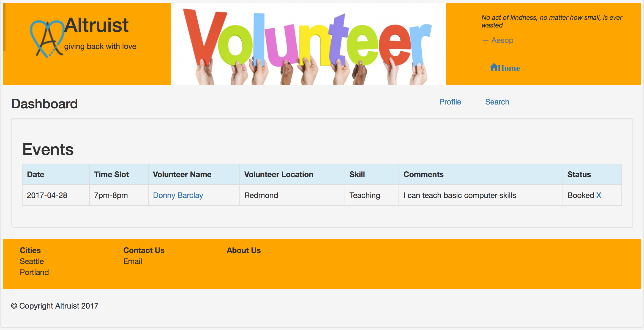This screenshot has height=330, width=644.
Task: Open the Home link
Action: coord(509,68)
